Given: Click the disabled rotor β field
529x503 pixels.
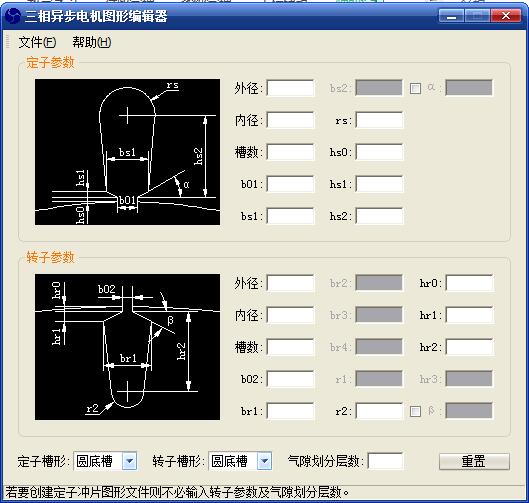Looking at the screenshot, I should 469,411.
